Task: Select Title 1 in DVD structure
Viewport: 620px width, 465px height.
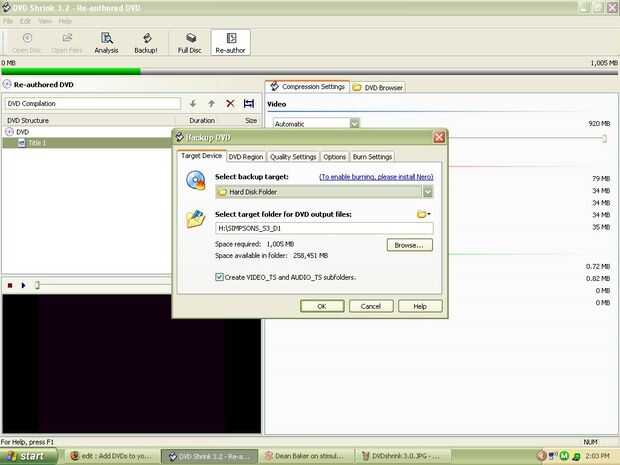Action: pyautogui.click(x=36, y=143)
